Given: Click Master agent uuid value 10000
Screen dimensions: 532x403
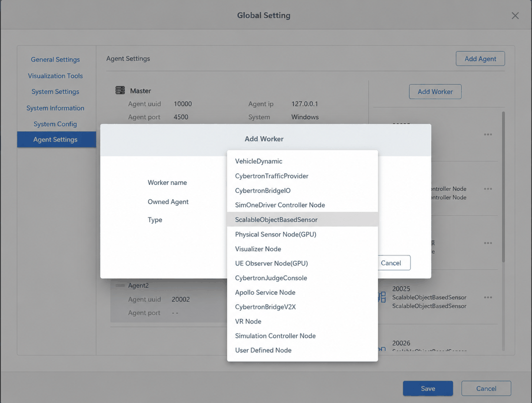Looking at the screenshot, I should (x=182, y=104).
